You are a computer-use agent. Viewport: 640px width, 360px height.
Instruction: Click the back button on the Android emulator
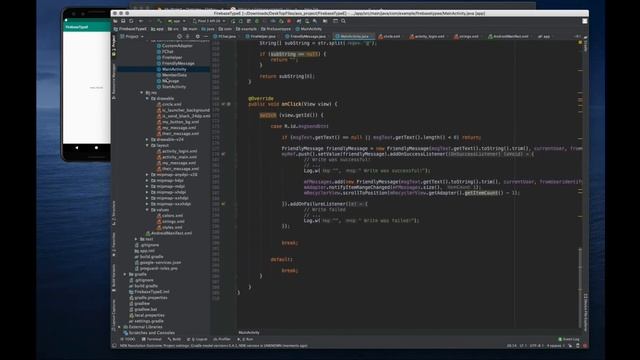[x=77, y=148]
